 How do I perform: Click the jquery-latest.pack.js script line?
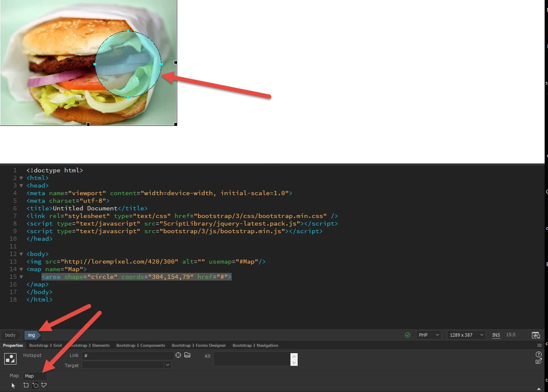pos(182,223)
